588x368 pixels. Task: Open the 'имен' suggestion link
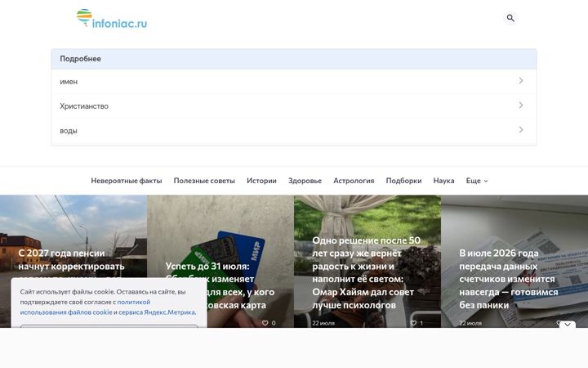coord(294,82)
